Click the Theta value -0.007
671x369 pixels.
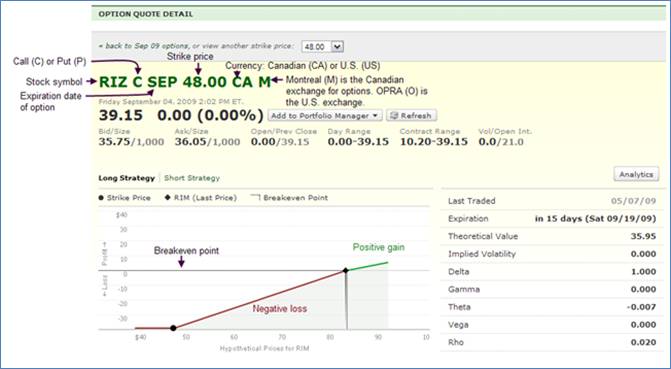click(641, 307)
